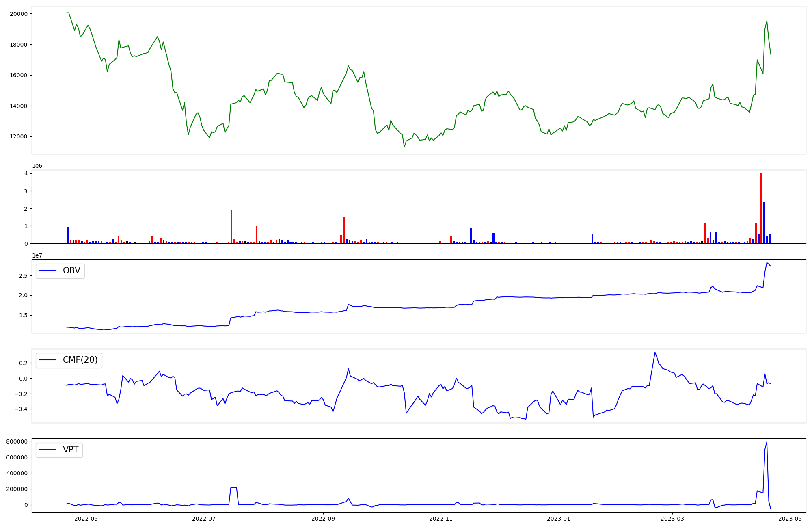Click the CMF(20) legend label

tap(80, 360)
